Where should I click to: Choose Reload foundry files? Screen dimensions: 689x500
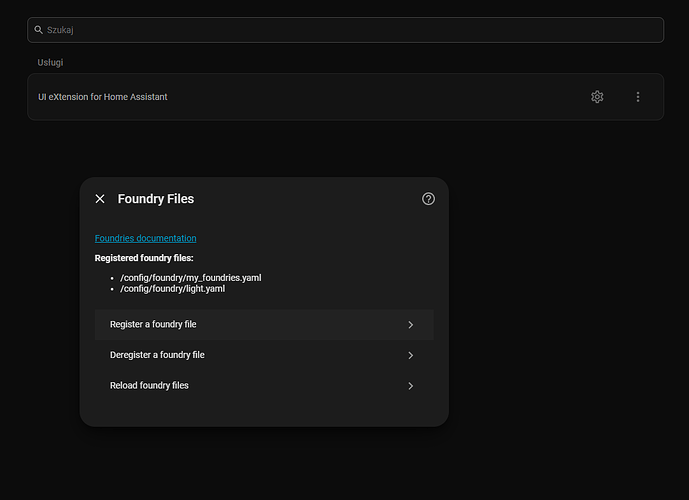click(x=264, y=386)
